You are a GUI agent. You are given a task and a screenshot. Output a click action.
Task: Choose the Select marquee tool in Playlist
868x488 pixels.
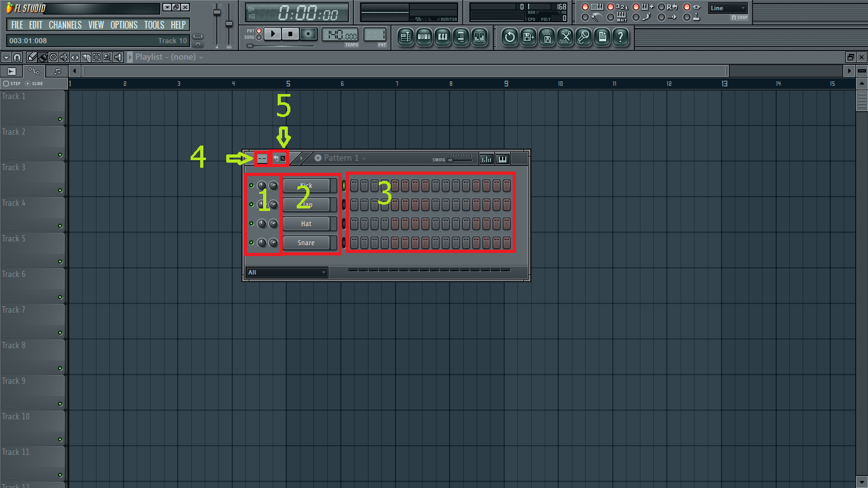tap(97, 57)
